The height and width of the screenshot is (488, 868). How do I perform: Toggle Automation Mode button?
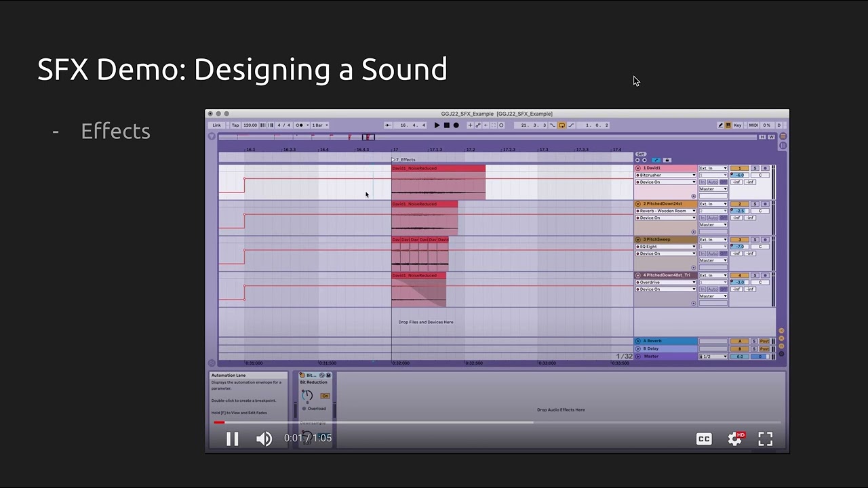[x=656, y=160]
